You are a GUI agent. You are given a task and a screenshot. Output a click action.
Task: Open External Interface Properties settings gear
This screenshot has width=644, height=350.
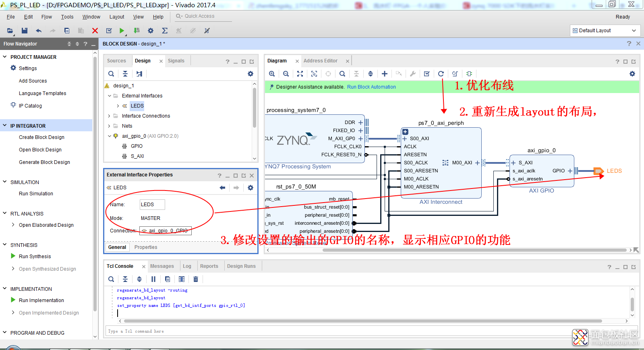(x=251, y=188)
